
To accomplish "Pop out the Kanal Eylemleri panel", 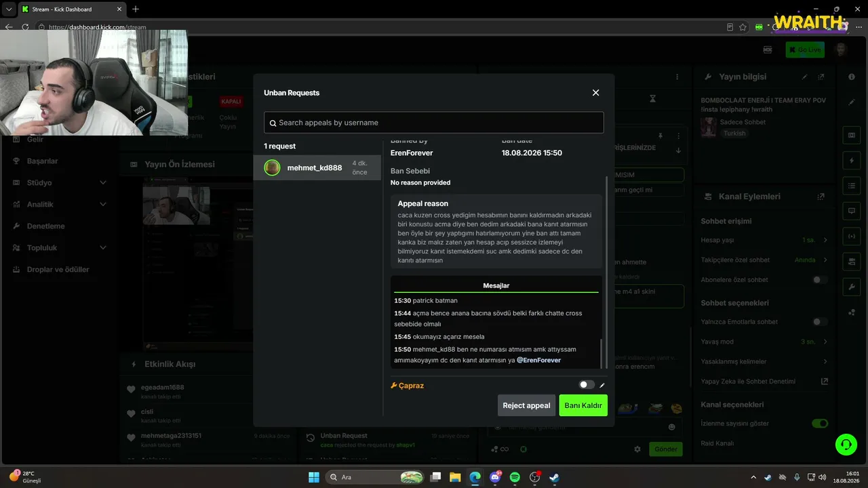I will 821,197.
